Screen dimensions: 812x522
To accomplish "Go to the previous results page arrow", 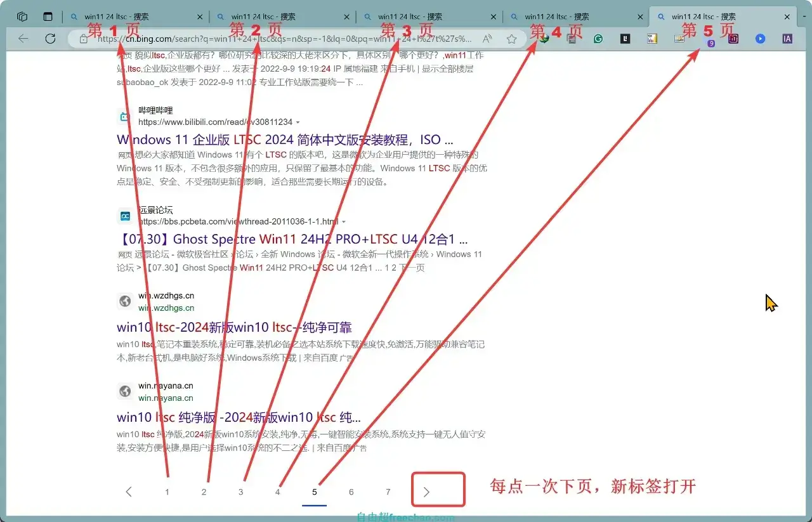I will click(129, 492).
